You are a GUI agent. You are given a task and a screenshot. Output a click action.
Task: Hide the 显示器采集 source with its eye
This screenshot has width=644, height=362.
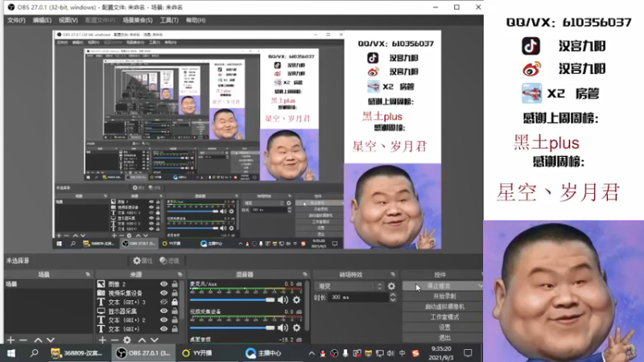(x=164, y=311)
